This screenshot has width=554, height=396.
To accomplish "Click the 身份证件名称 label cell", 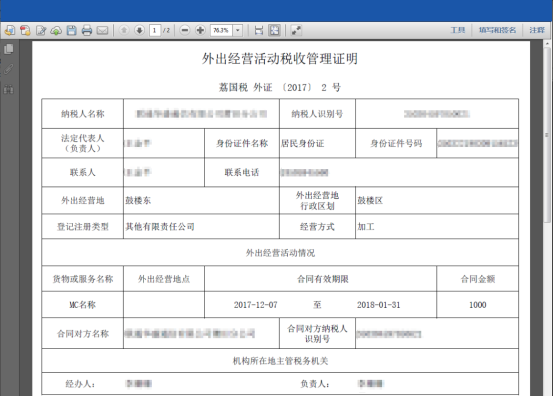I will [x=242, y=143].
